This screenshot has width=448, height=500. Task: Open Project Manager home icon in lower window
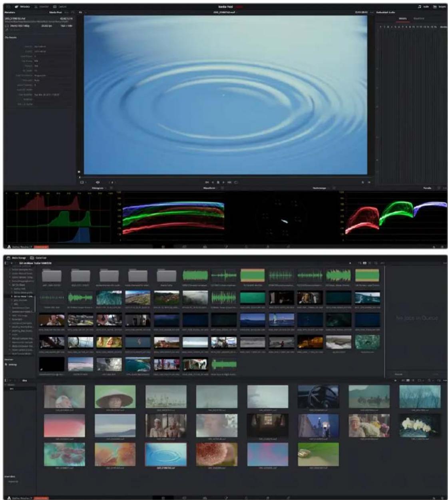click(434, 498)
